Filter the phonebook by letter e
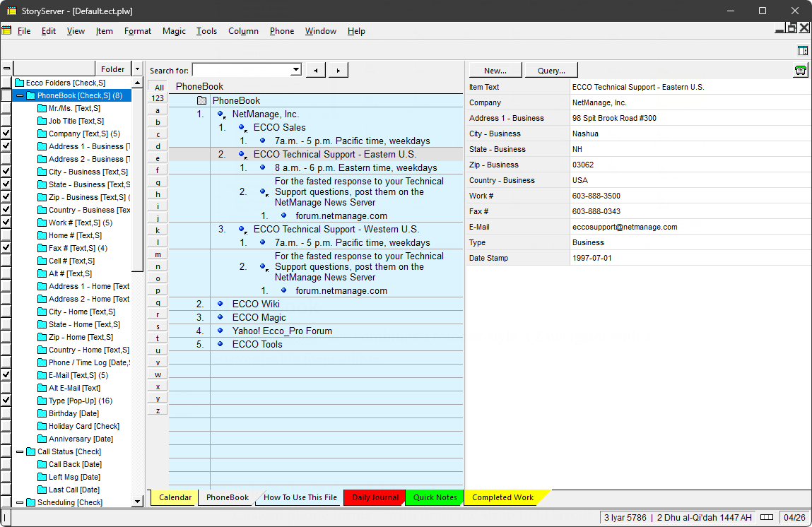Viewport: 812px width, 527px height. [158, 158]
